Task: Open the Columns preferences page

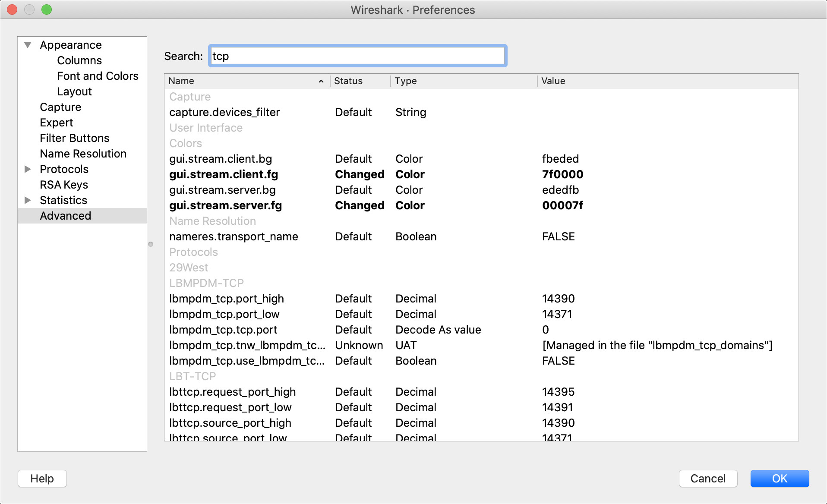Action: coord(79,60)
